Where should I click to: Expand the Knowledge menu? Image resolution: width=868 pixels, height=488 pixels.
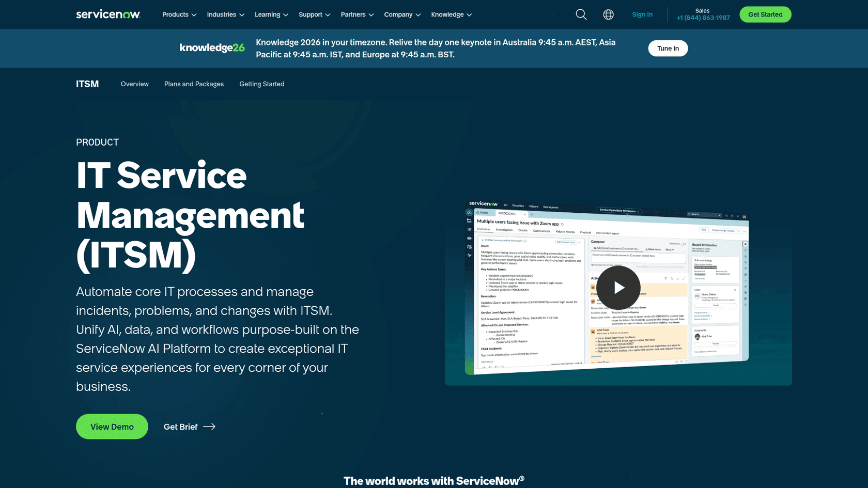[x=452, y=14]
